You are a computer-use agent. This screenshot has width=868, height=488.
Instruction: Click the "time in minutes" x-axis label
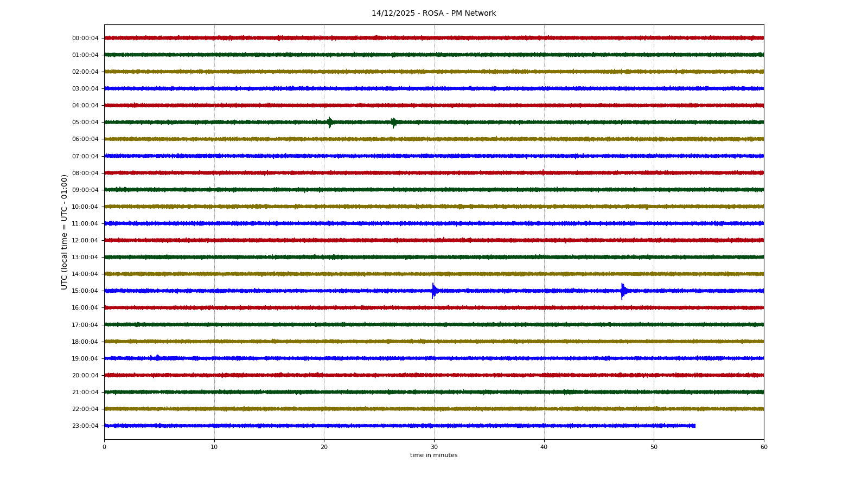433,455
